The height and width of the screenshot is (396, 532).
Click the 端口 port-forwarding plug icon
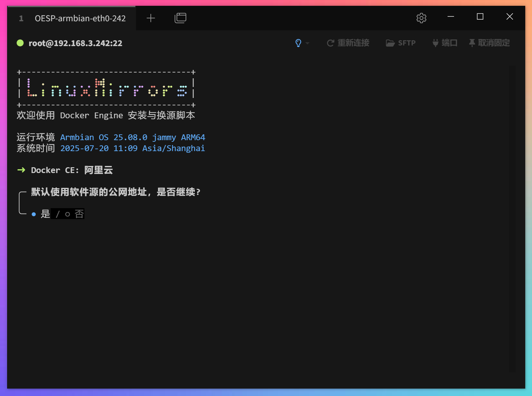[x=435, y=43]
